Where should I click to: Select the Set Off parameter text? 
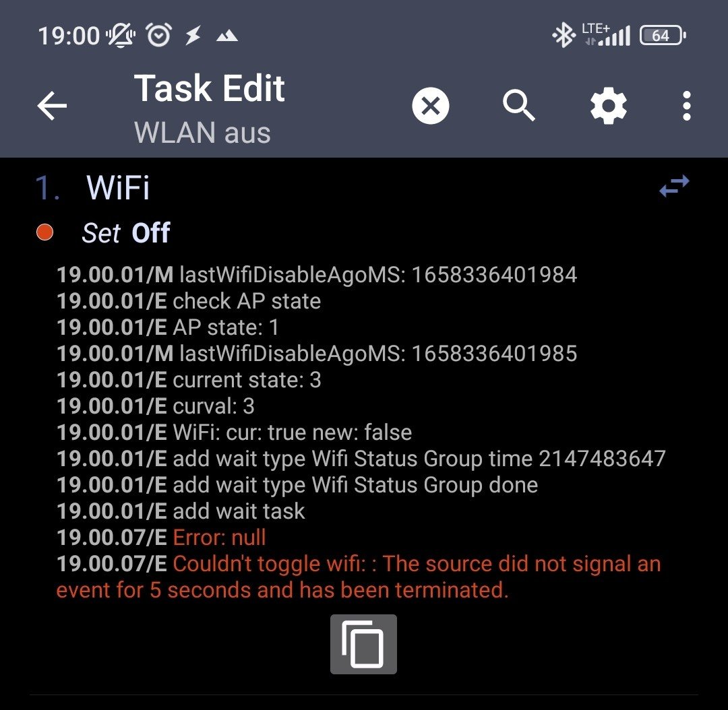(x=126, y=232)
